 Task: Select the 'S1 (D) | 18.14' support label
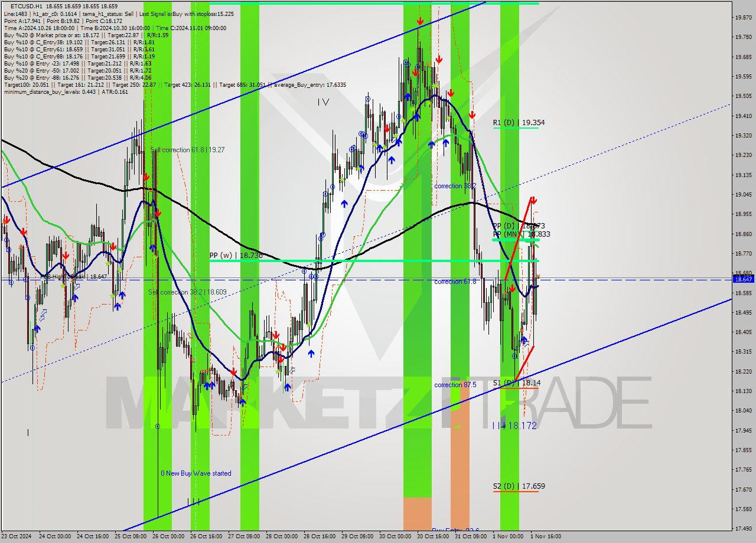tap(516, 383)
